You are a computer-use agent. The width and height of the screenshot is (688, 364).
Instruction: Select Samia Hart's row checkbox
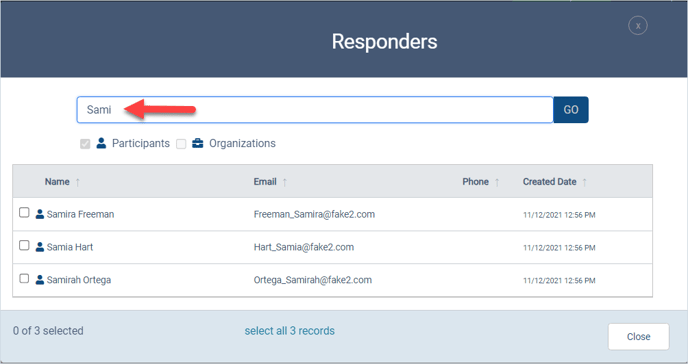coord(24,245)
